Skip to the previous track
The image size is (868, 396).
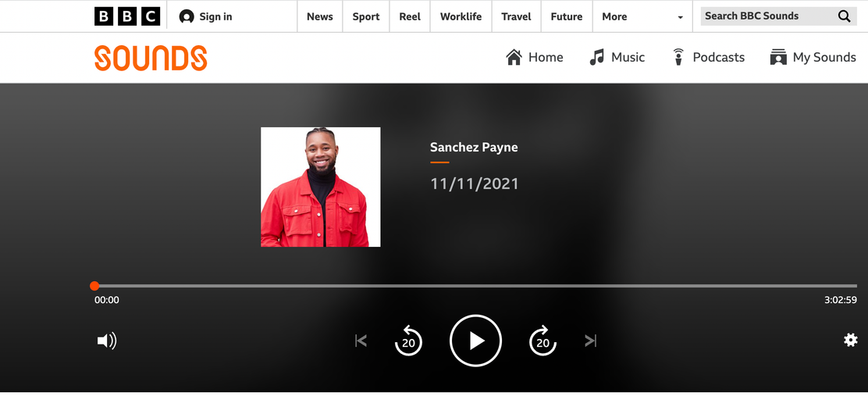click(361, 341)
